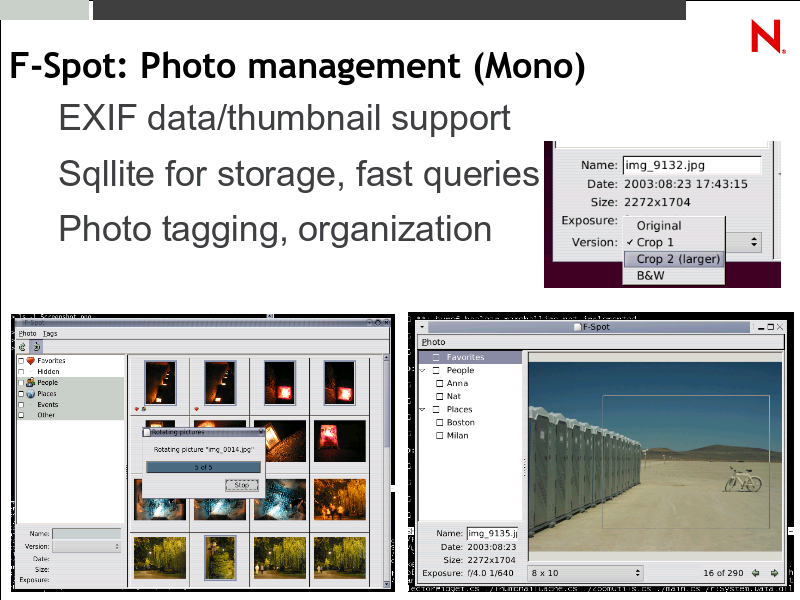800x600 pixels.
Task: Select the last willow tree thumbnail
Action: (x=339, y=558)
